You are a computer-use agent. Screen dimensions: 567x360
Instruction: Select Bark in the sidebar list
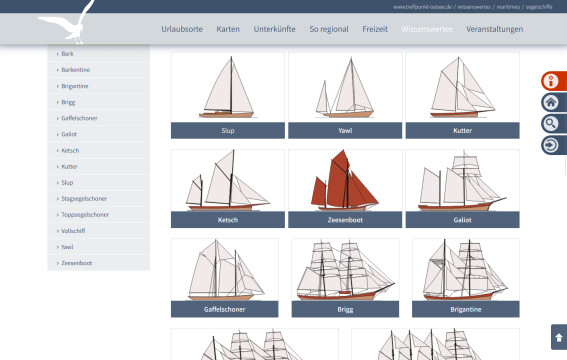(99, 53)
